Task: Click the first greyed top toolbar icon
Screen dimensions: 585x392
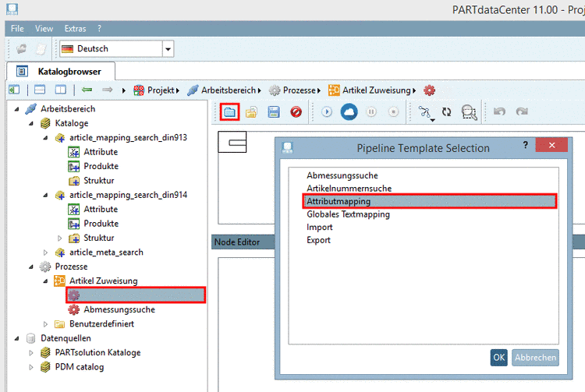Action: tap(21, 49)
